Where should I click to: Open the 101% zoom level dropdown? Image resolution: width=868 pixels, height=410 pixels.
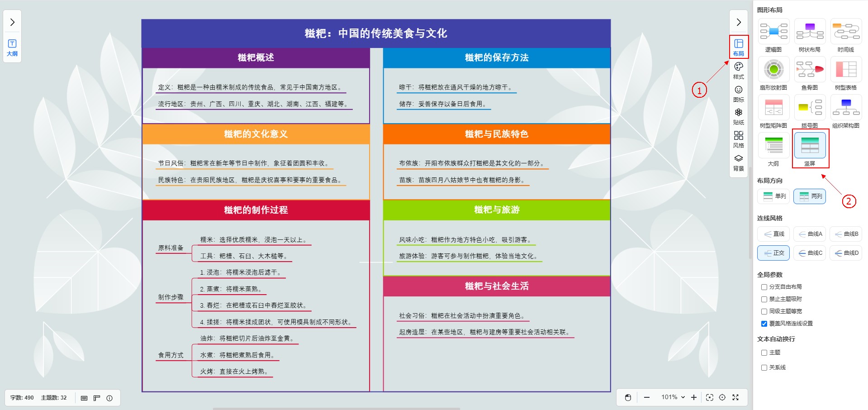(673, 397)
